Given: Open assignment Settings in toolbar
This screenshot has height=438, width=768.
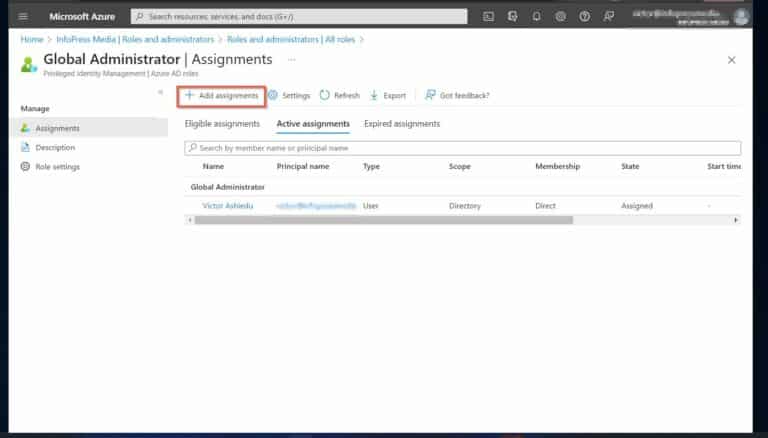Looking at the screenshot, I should [289, 96].
